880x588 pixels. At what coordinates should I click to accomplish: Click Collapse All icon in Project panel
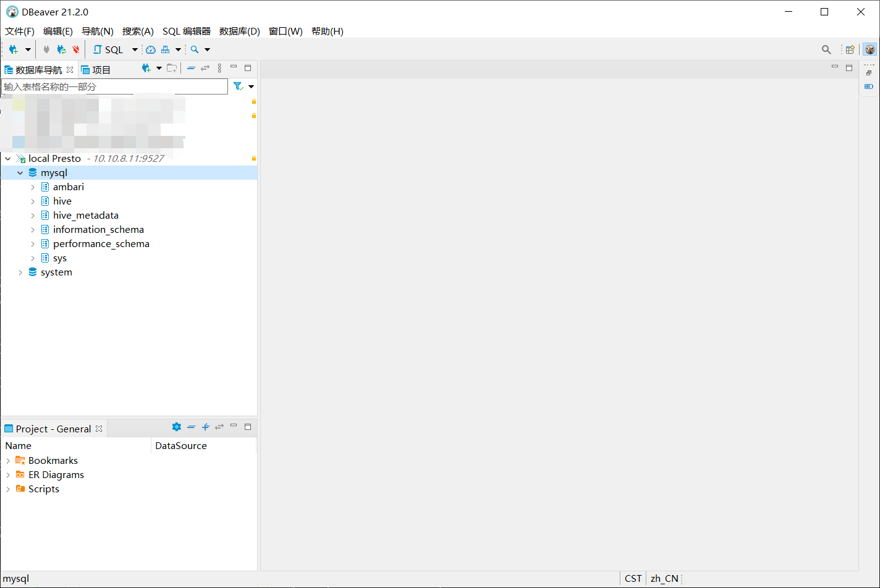point(191,427)
